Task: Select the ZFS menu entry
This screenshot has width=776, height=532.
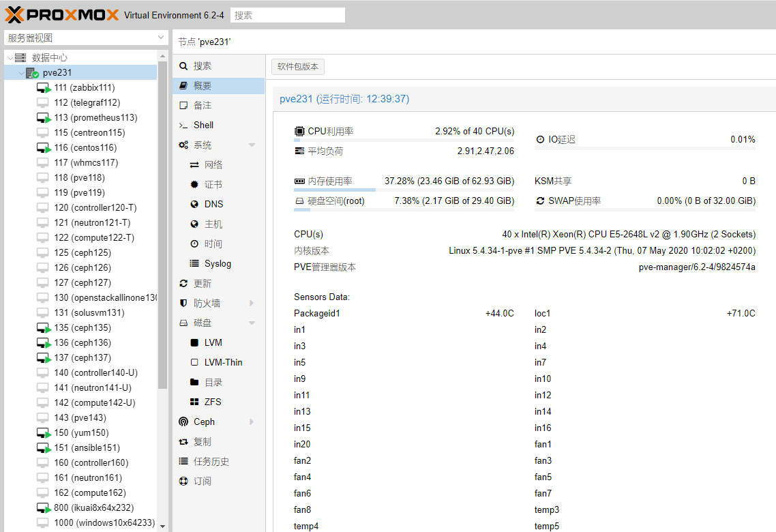Action: [x=219, y=402]
